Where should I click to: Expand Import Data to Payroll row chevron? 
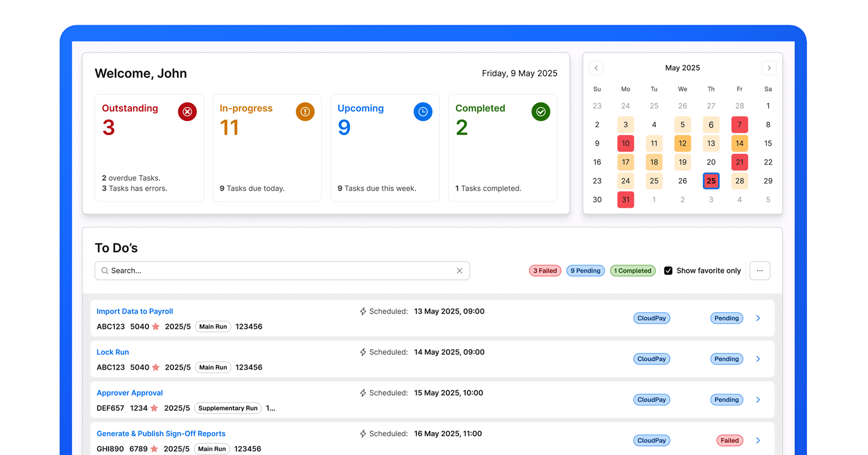(758, 318)
